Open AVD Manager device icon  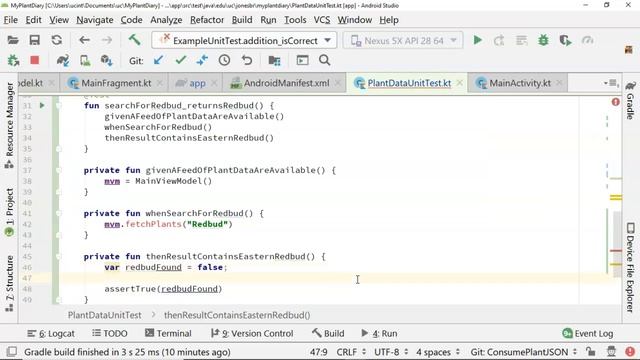(x=85, y=61)
